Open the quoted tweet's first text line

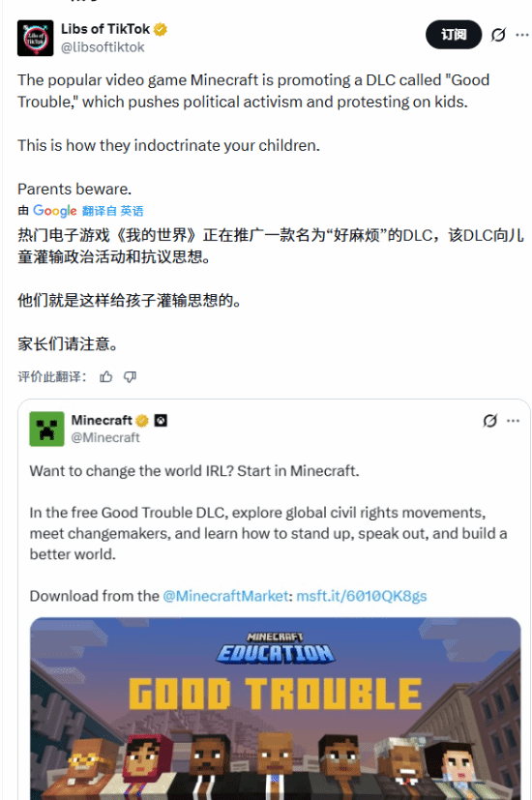[194, 470]
